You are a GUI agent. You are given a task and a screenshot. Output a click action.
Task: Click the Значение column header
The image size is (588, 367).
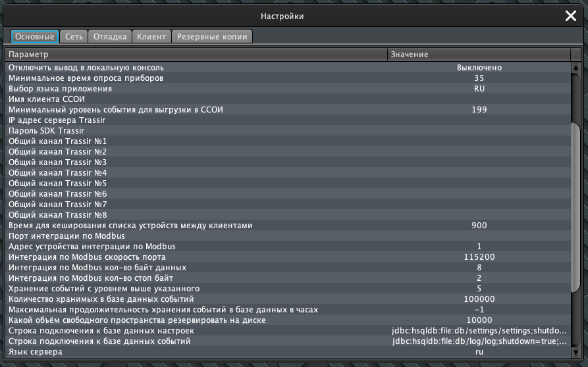pyautogui.click(x=479, y=54)
